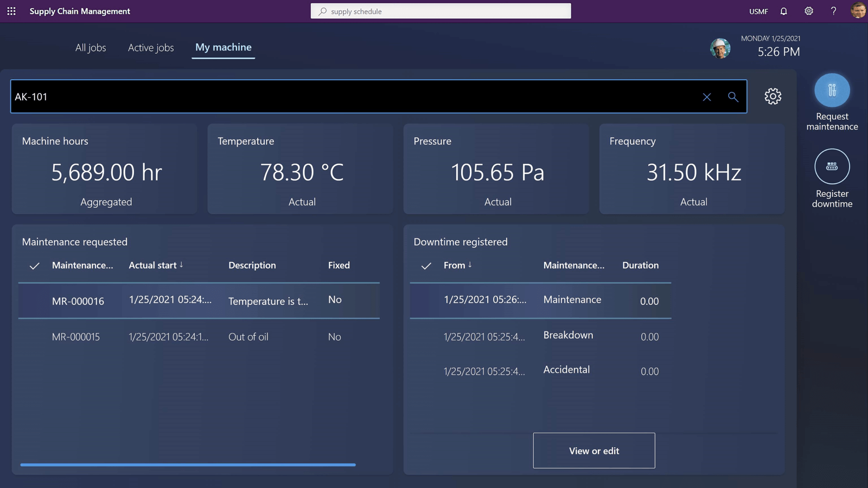Open the machine configuration gear icon
868x488 pixels.
point(773,97)
